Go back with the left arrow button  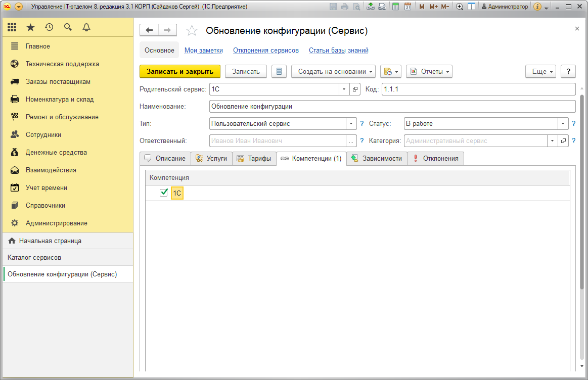[x=149, y=30]
